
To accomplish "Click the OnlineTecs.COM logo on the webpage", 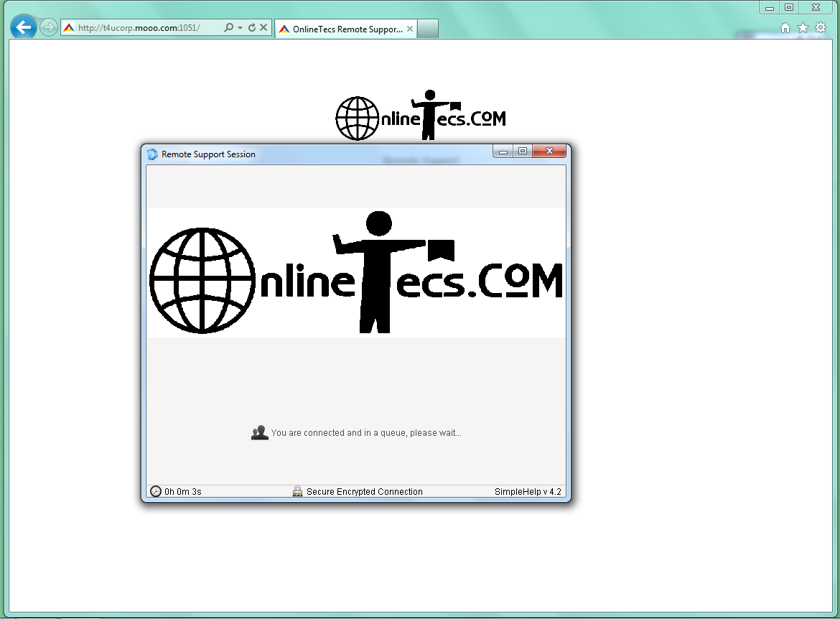I will (x=421, y=115).
